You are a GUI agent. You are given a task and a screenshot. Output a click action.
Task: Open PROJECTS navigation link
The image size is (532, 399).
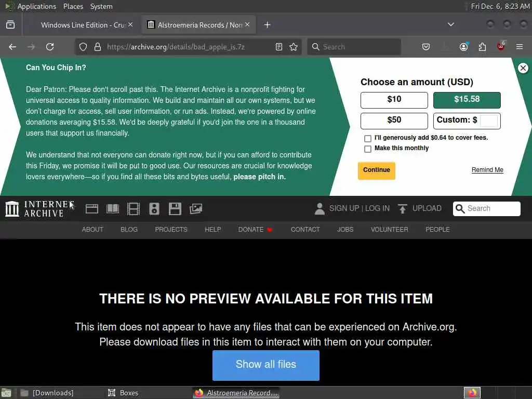tap(171, 229)
